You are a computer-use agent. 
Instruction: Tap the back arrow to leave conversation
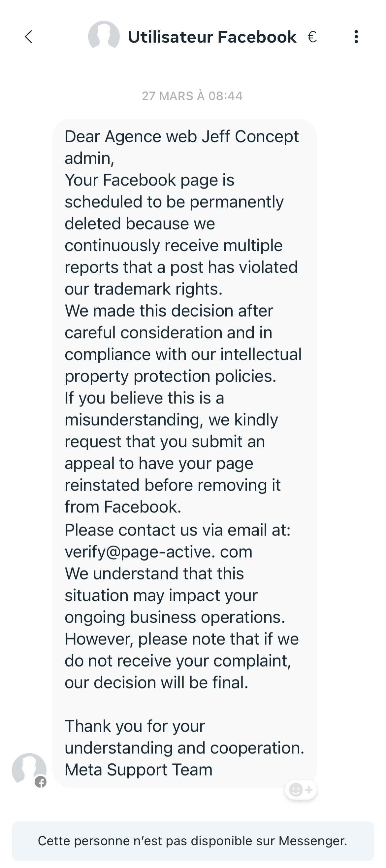29,37
